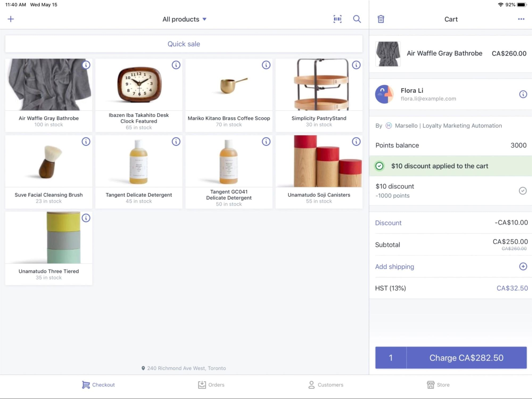This screenshot has width=532, height=399.
Task: Click the delete/trash cart icon
Action: point(381,19)
